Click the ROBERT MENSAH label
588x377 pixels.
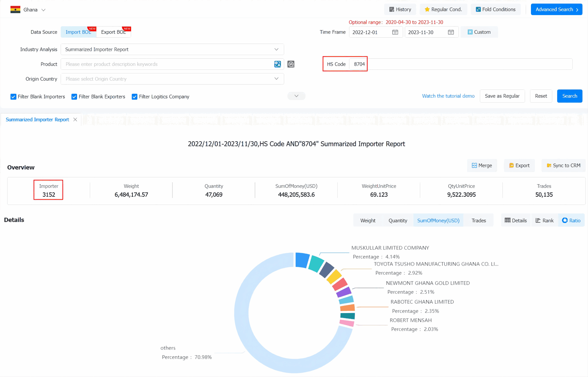411,320
